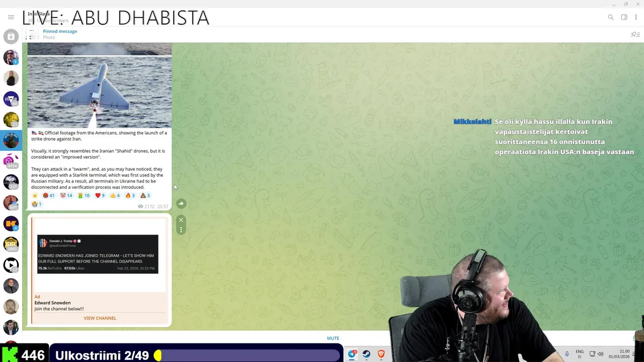
Task: Open the archived chats folder icon
Action: pyautogui.click(x=11, y=36)
